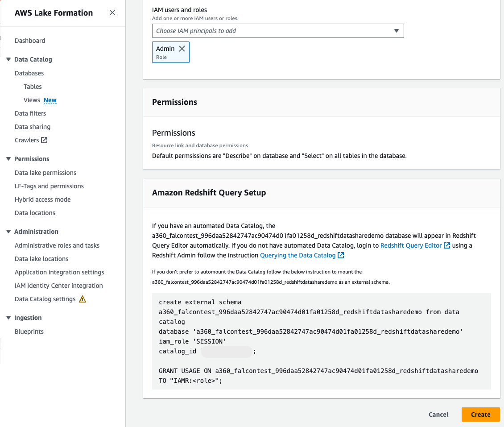Click the Cancel button
Viewport: 504px width, 427px height.
(x=438, y=415)
